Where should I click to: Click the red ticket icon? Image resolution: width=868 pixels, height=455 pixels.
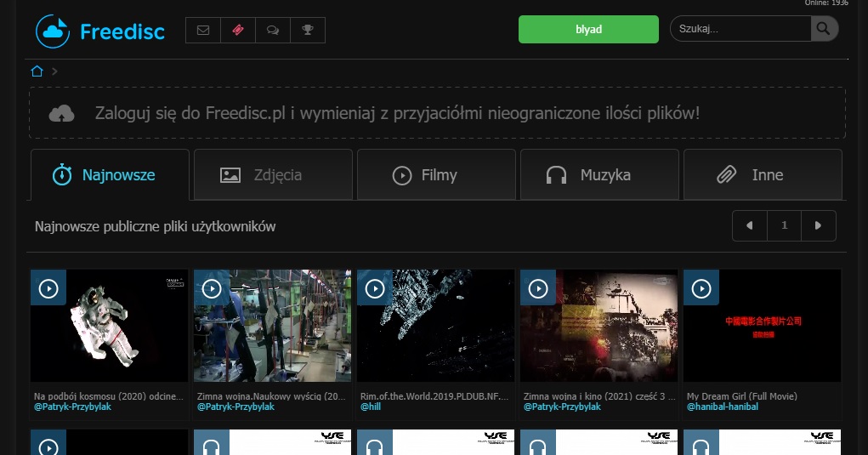[x=238, y=30]
